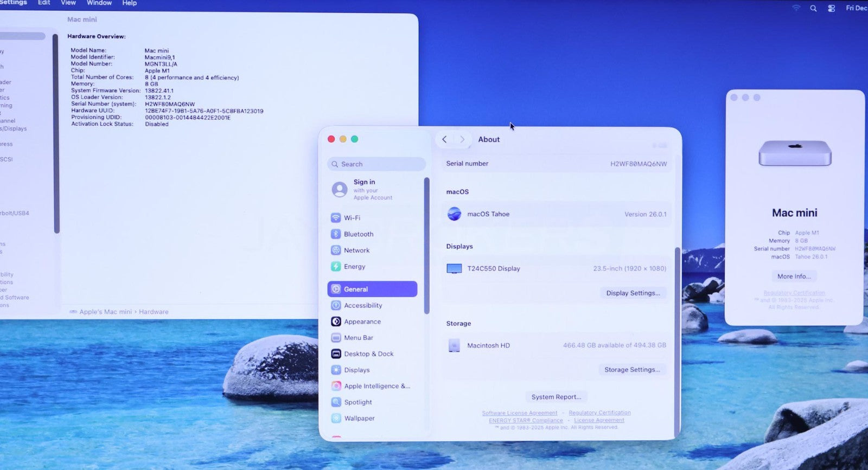Screen dimensions: 868x470
Task: Select the Desktop & Dock icon
Action: click(336, 354)
